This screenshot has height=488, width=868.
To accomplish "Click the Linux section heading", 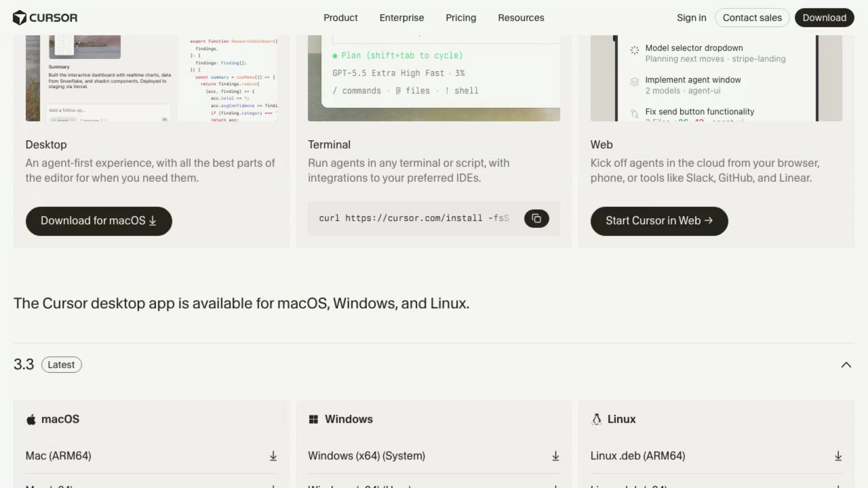I will [622, 419].
